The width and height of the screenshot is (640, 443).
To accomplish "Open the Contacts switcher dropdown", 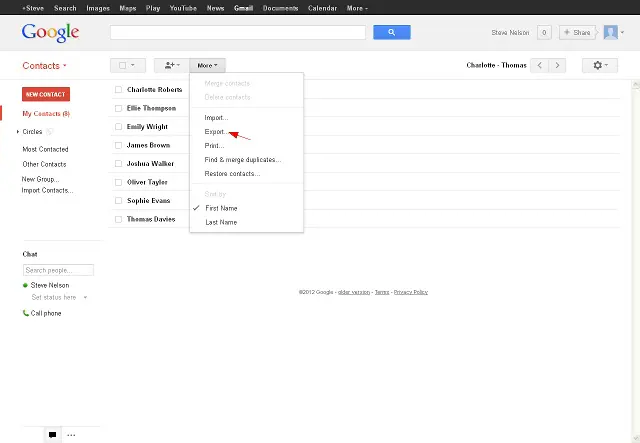I will point(44,66).
